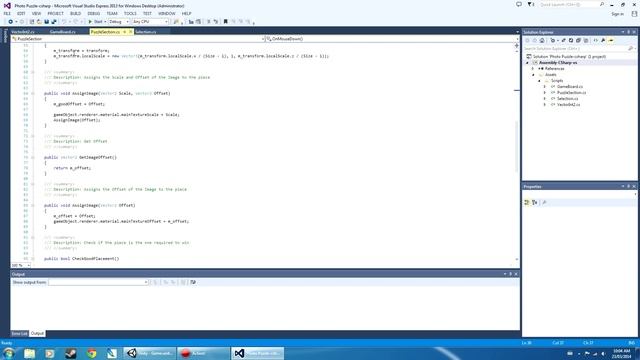Click the Start debugging play button
The height and width of the screenshot is (360, 640).
click(x=91, y=22)
